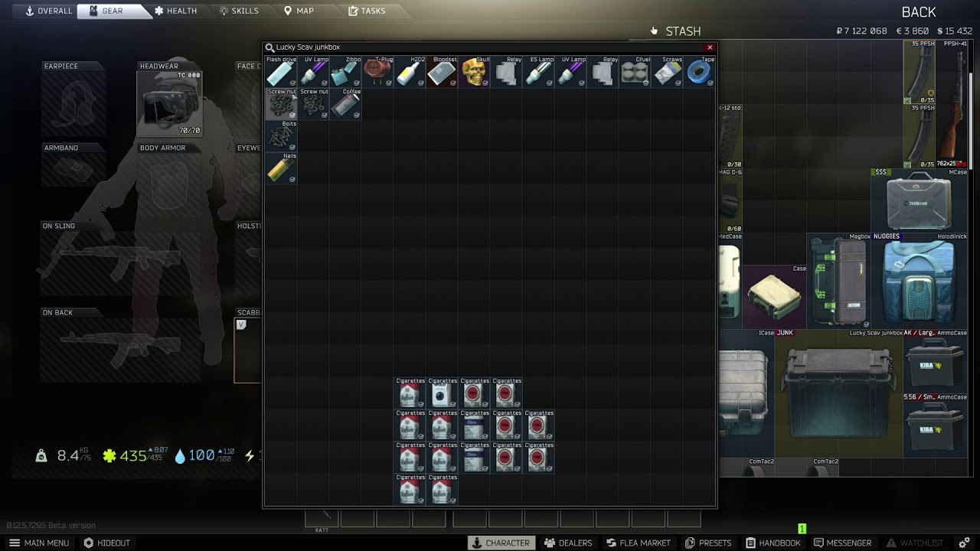Open the 5.56 / Sm.. AmmoCase in stash
Image resolution: width=980 pixels, height=551 pixels.
(936, 425)
